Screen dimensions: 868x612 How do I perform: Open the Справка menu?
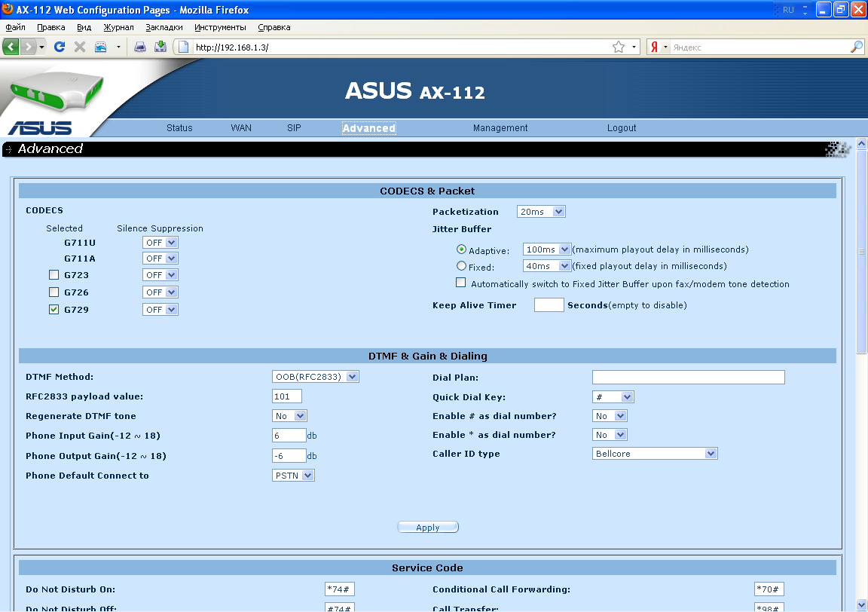pyautogui.click(x=274, y=27)
